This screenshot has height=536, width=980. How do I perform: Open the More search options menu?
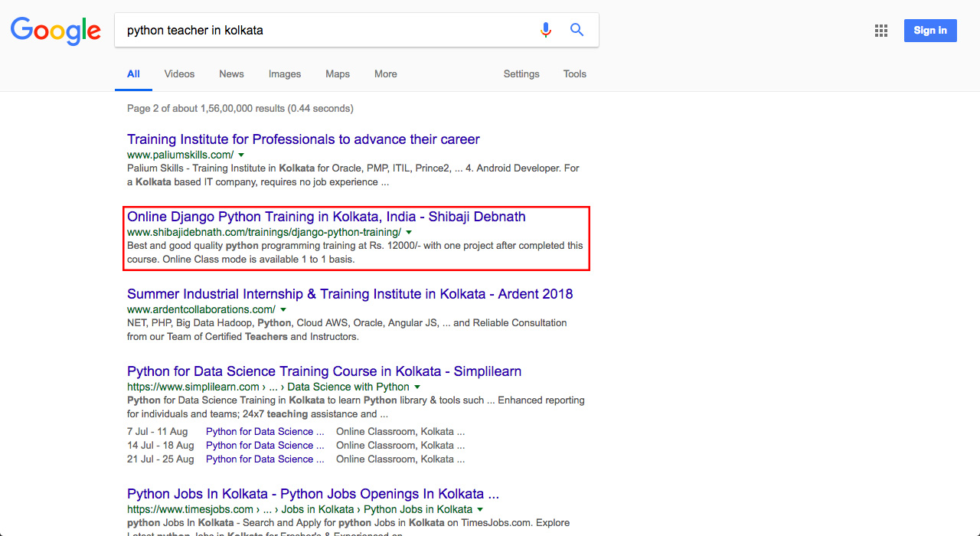tap(386, 74)
